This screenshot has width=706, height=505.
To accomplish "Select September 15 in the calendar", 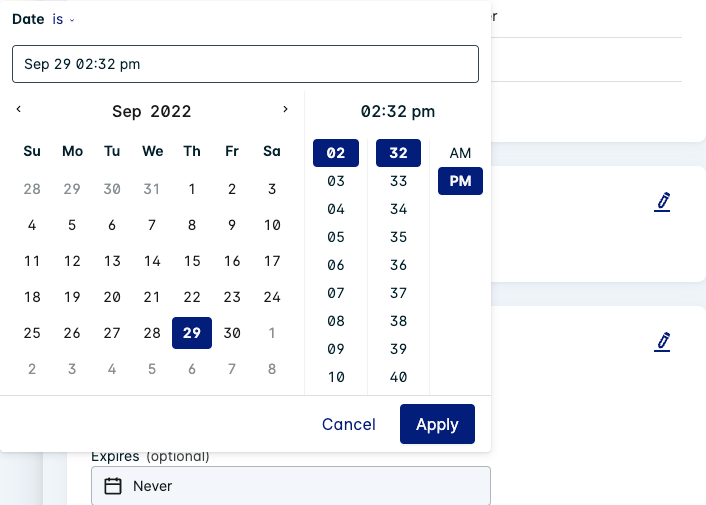I will coord(192,261).
